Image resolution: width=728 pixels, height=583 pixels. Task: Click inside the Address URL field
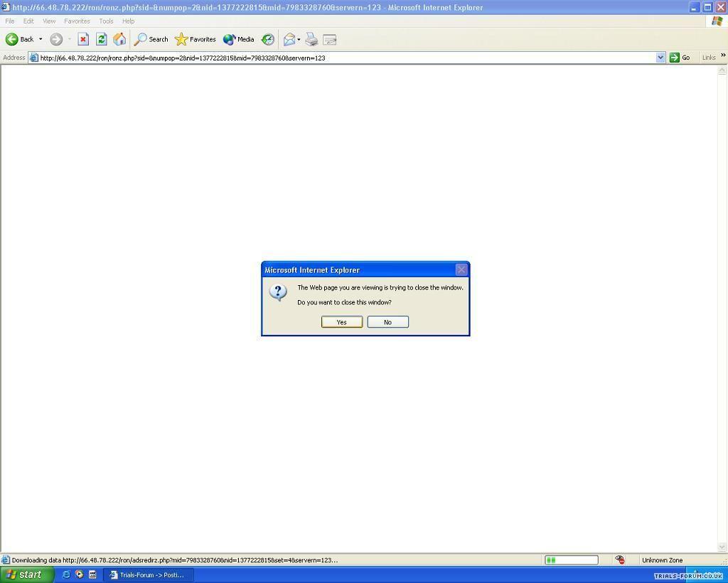pyautogui.click(x=347, y=58)
